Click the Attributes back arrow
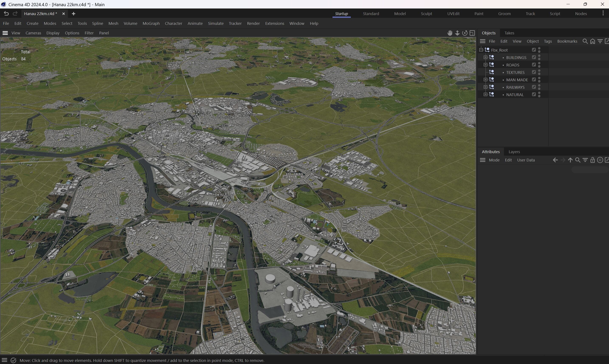Viewport: 609px width, 364px height. (x=555, y=160)
